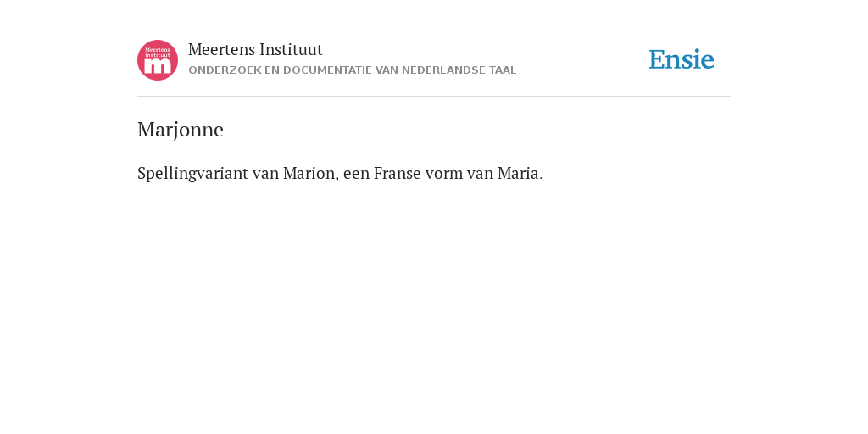This screenshot has width=868, height=434.
Task: Click the words Nederlandse Taal in the subtitle
Action: pos(459,70)
